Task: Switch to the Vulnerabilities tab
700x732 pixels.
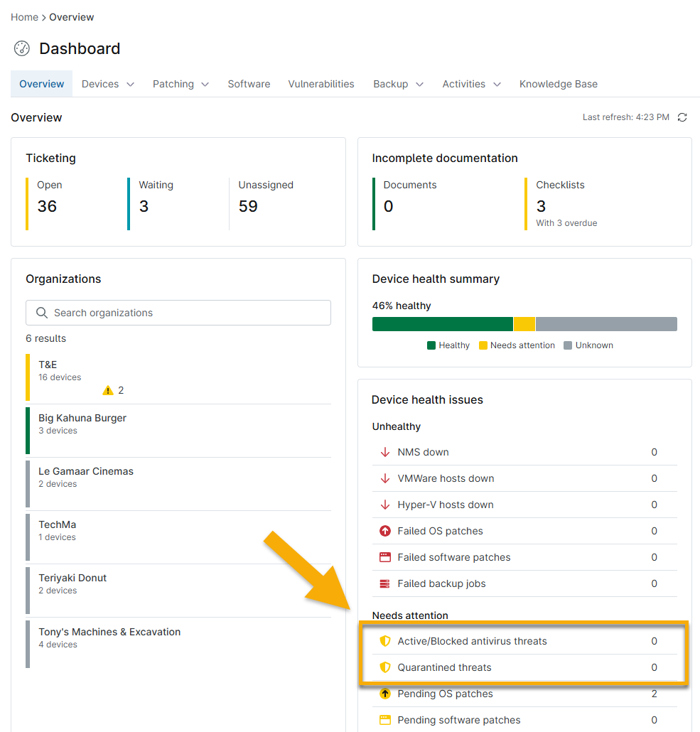Action: (321, 84)
